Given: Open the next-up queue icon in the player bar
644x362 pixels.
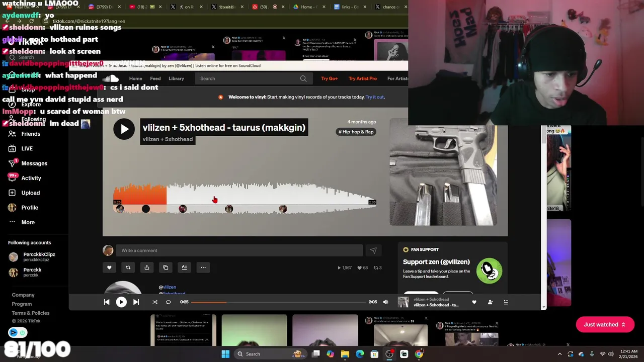Looking at the screenshot, I should point(506,302).
